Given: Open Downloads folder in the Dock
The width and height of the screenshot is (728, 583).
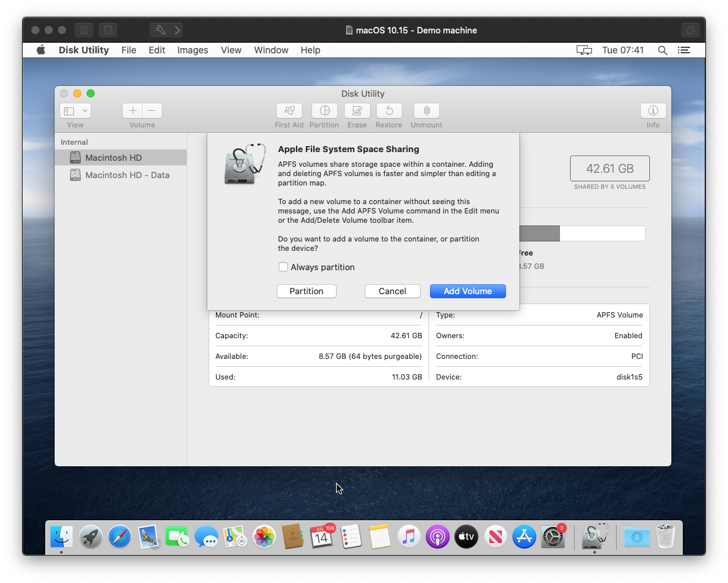Looking at the screenshot, I should [637, 537].
